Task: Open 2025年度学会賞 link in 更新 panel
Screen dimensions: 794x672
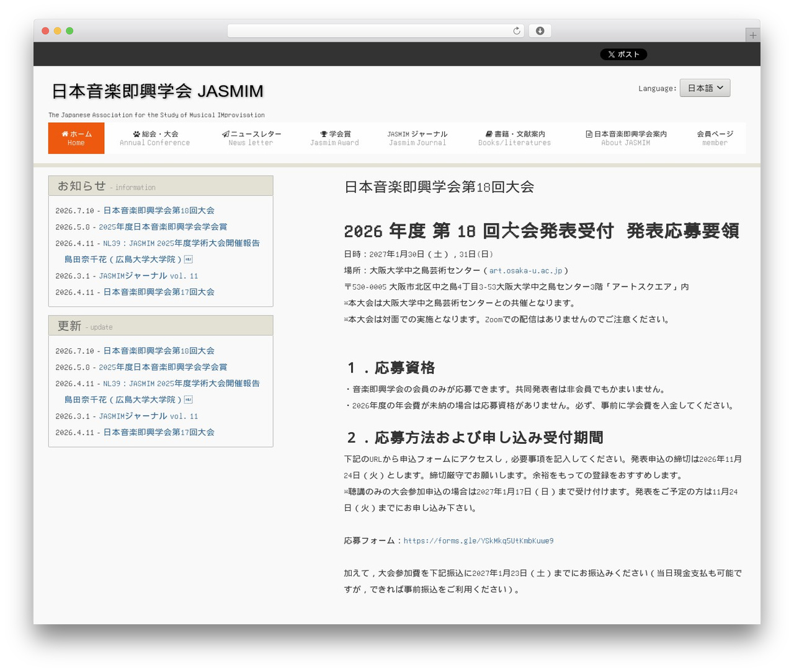Action: click(x=163, y=367)
